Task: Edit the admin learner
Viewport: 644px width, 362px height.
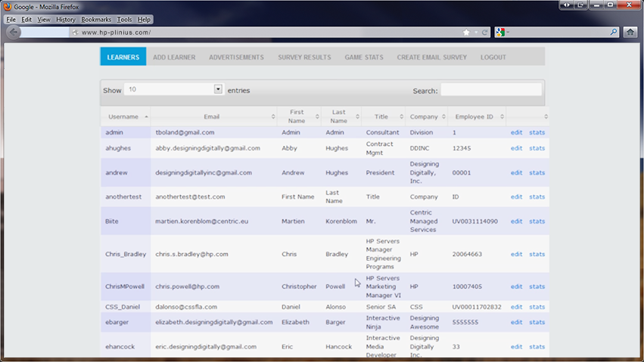Action: coord(516,132)
